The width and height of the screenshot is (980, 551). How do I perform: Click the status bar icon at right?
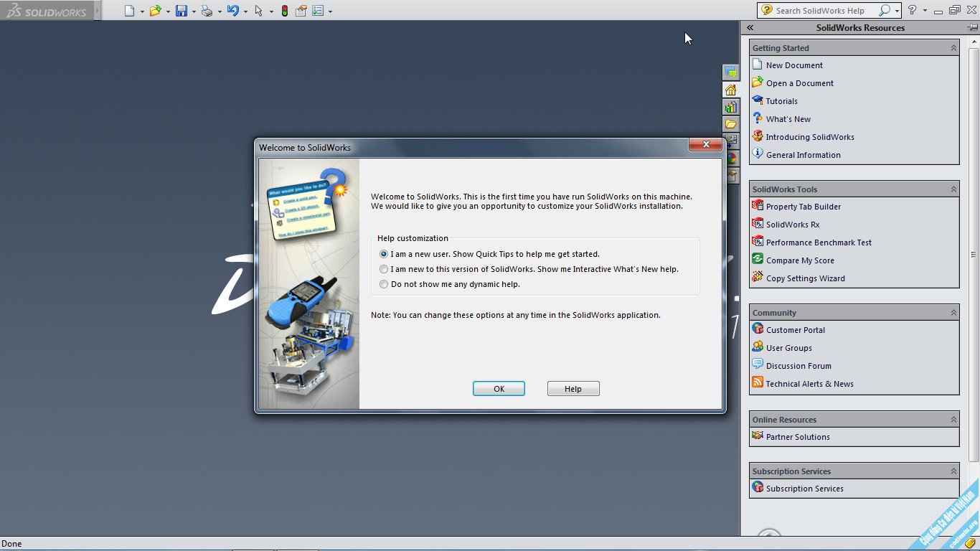tap(970, 543)
